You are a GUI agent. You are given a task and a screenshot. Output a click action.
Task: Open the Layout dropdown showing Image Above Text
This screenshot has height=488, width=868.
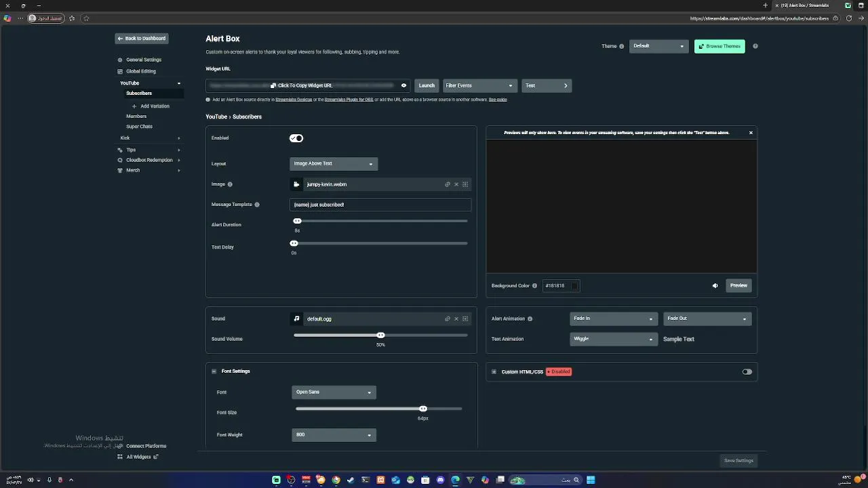tap(334, 164)
